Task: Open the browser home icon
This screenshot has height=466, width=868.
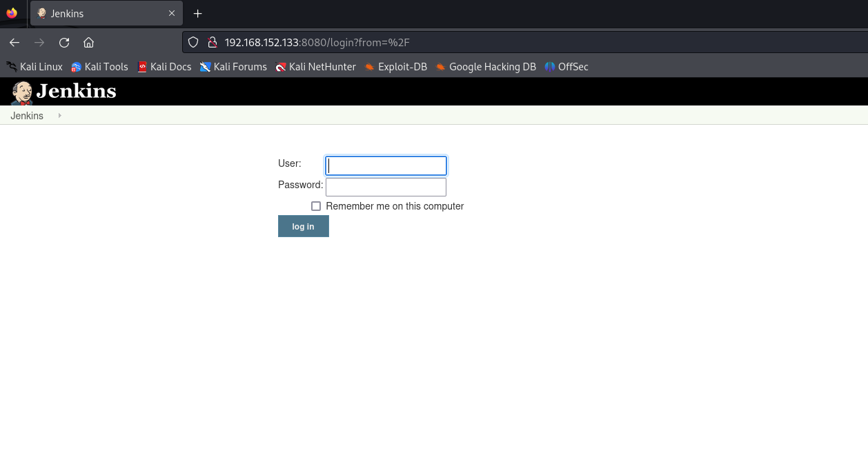Action: point(88,43)
